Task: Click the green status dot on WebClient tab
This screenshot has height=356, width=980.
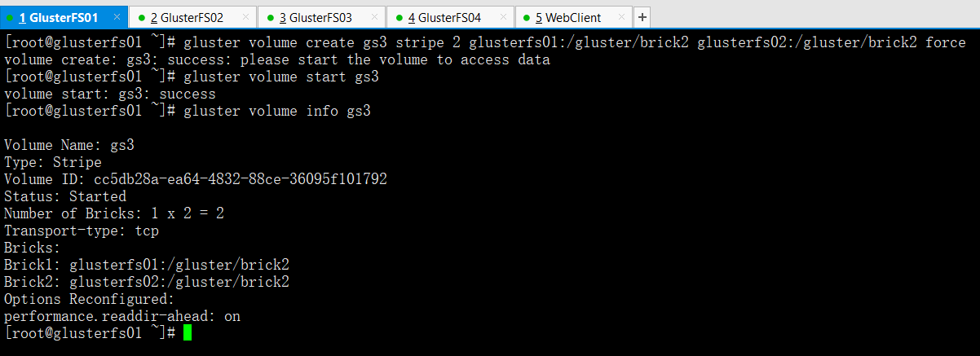Action: (x=527, y=18)
